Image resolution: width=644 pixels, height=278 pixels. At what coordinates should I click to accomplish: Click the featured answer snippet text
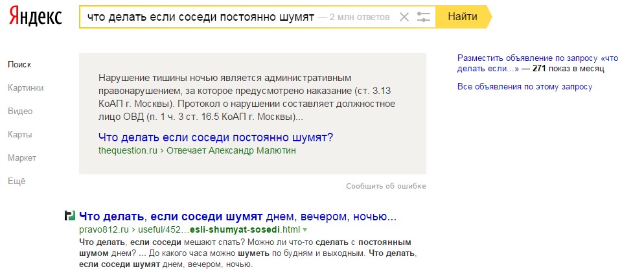tap(247, 97)
